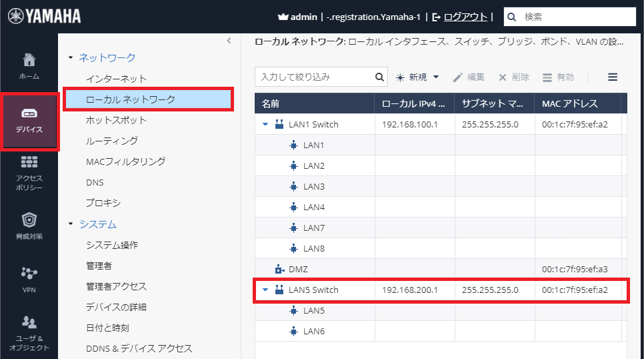Open the 新規 dropdown button

coord(418,77)
